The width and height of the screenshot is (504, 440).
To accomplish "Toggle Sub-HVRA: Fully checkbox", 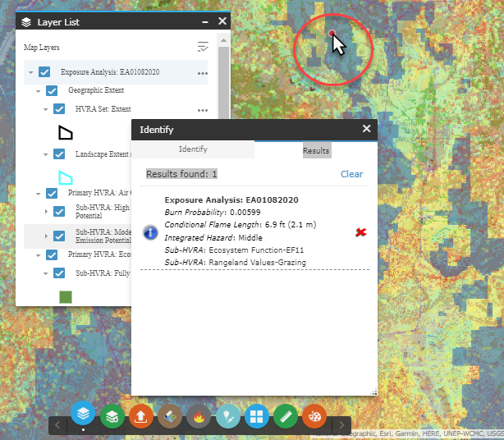I will (59, 273).
